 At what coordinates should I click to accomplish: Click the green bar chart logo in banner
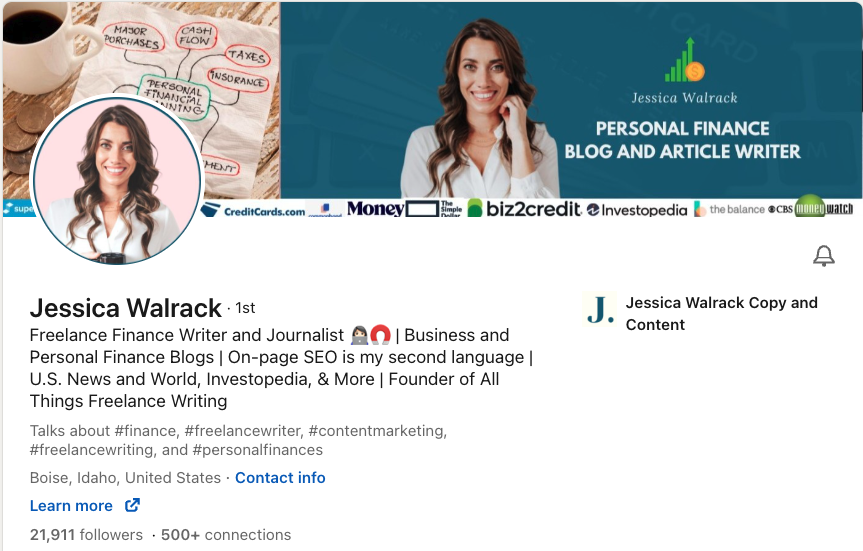pos(684,60)
